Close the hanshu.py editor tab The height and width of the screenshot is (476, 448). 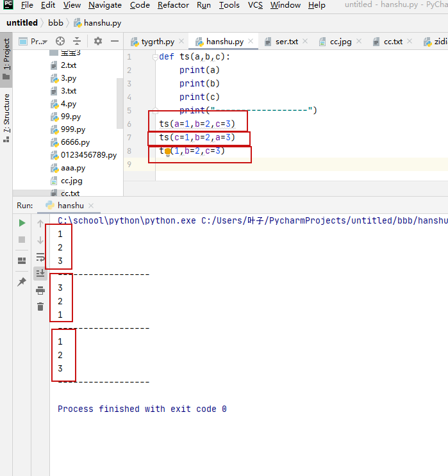251,41
